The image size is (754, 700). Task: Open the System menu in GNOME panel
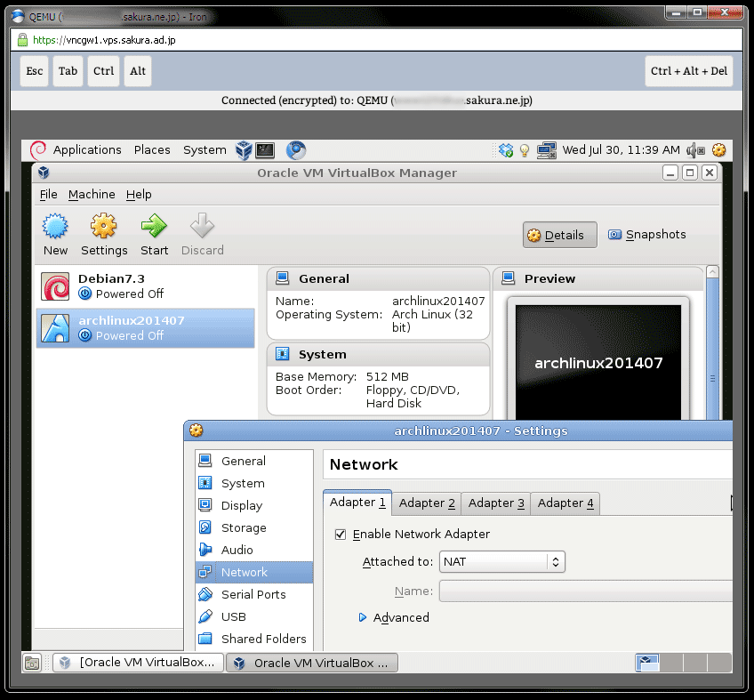click(x=205, y=150)
